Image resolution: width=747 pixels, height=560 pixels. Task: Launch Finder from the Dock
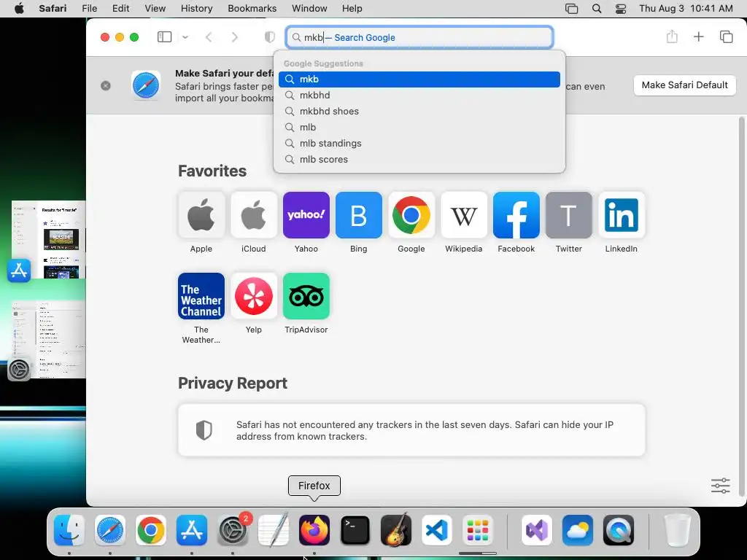point(69,530)
